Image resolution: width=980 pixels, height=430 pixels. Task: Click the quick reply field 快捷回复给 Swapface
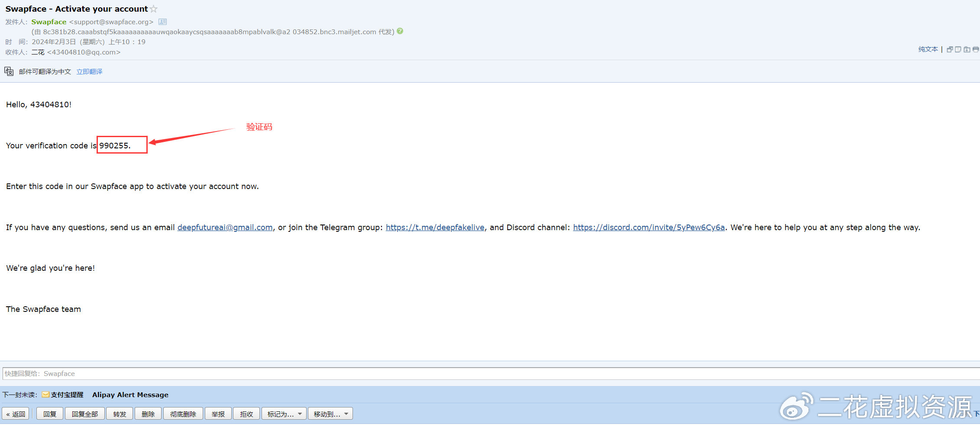click(x=491, y=374)
